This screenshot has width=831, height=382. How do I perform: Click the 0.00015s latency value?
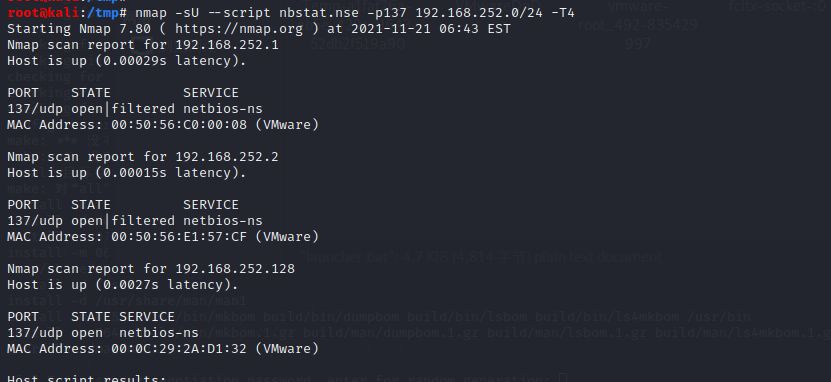[x=135, y=173]
